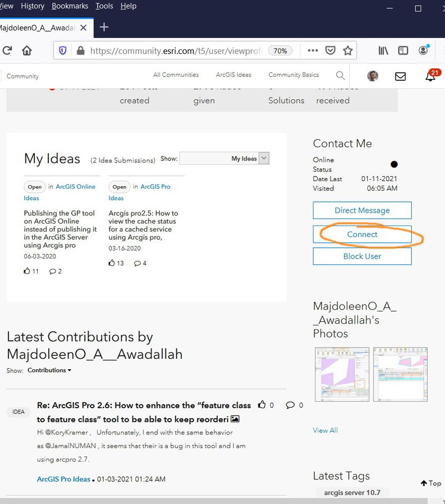
Task: Bookmark this page with star icon
Action: pyautogui.click(x=348, y=50)
